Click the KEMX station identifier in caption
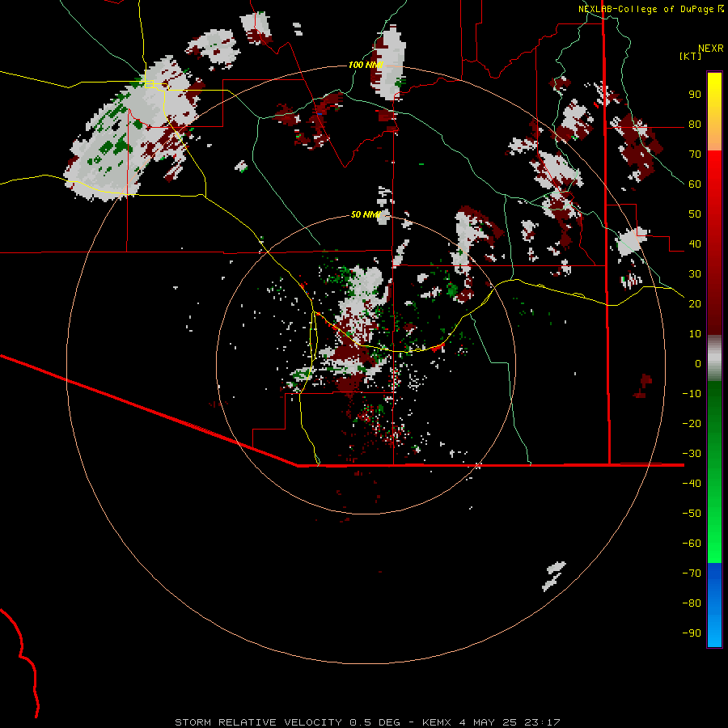 tap(437, 722)
